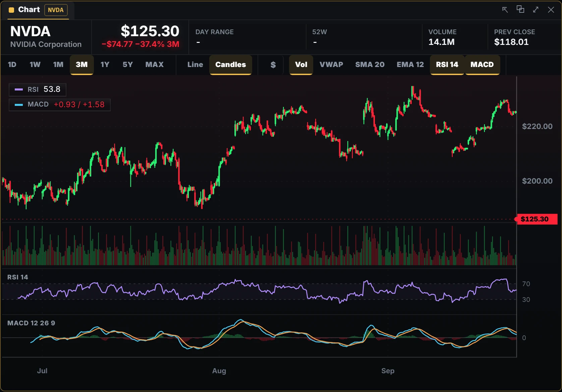Image resolution: width=562 pixels, height=392 pixels.
Task: Click the red $125.30 current price marker
Action: click(x=537, y=219)
